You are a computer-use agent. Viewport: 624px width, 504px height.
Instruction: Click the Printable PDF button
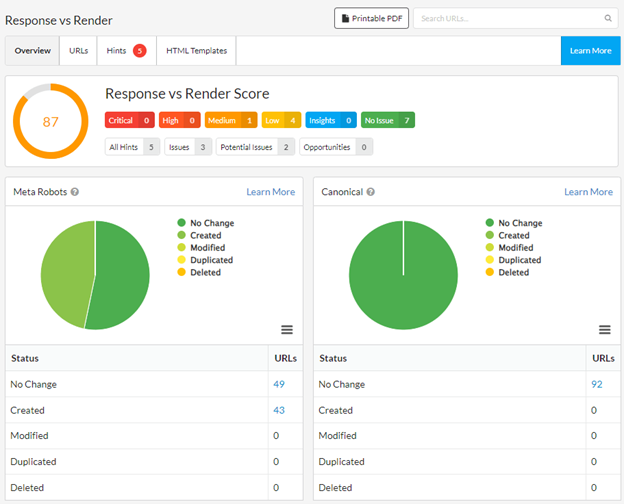point(371,18)
